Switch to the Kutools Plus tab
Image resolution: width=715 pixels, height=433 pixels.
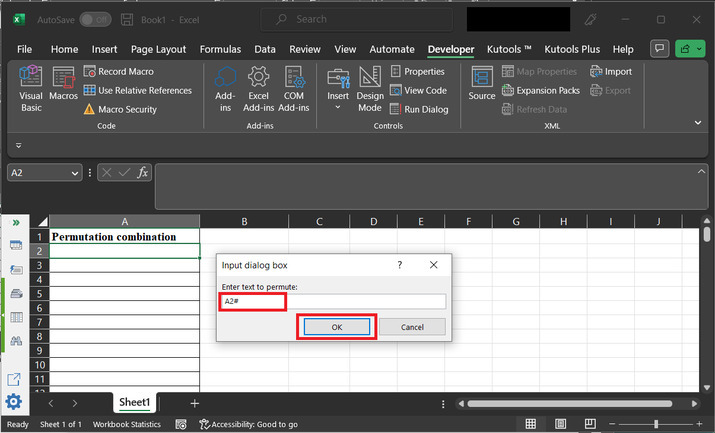tap(573, 49)
